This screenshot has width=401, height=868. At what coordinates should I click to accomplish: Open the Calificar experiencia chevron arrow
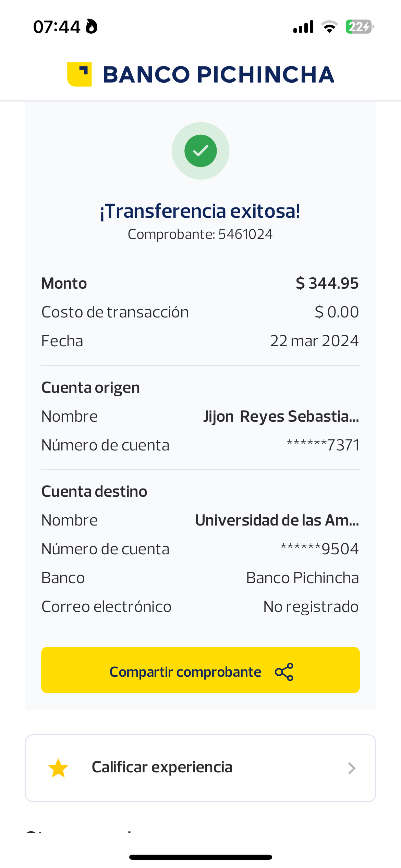(x=352, y=768)
